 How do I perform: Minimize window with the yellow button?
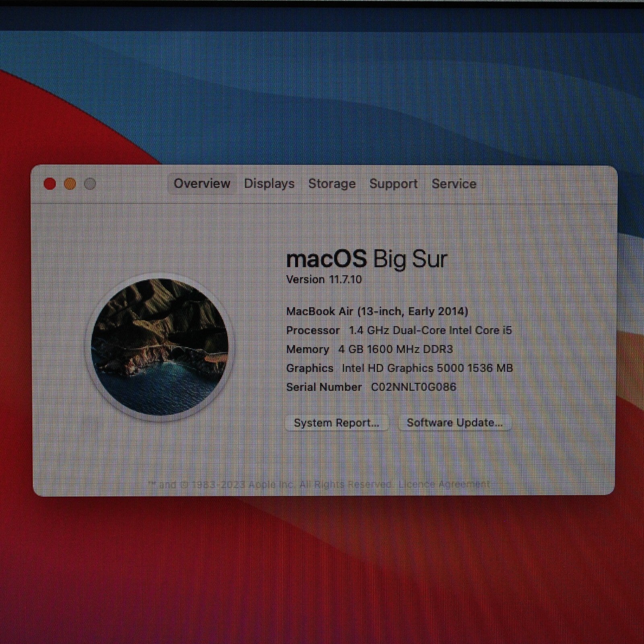pyautogui.click(x=70, y=184)
